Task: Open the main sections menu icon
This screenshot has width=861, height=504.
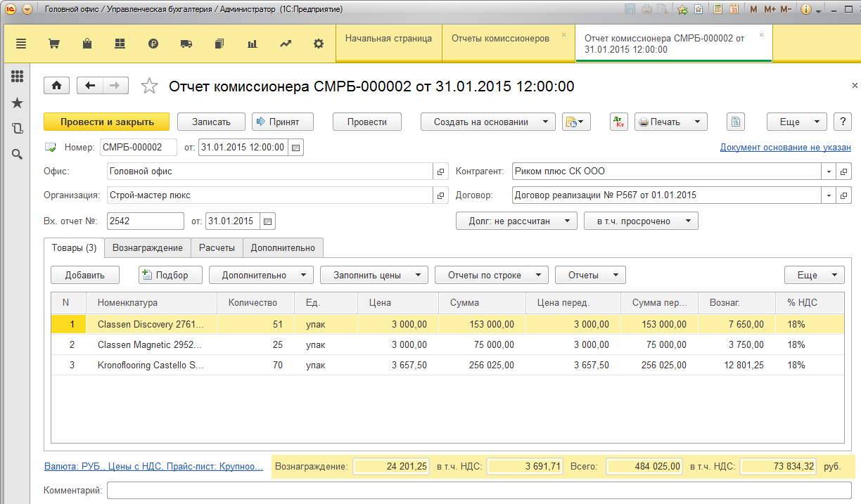Action: coord(21,44)
